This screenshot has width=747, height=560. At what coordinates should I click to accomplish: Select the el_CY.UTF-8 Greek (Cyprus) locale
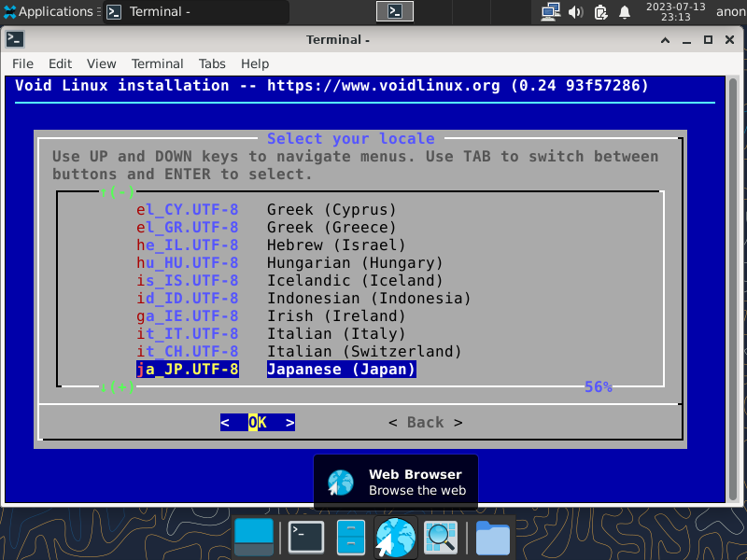pyautogui.click(x=266, y=209)
